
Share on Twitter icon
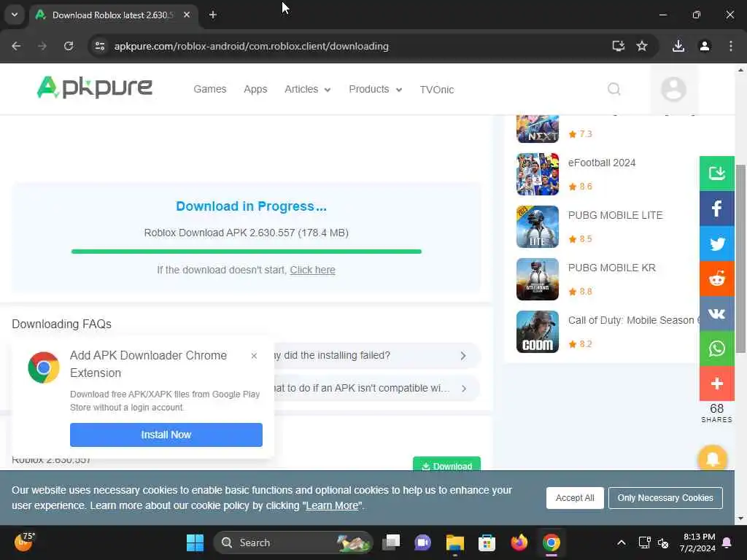[716, 244]
